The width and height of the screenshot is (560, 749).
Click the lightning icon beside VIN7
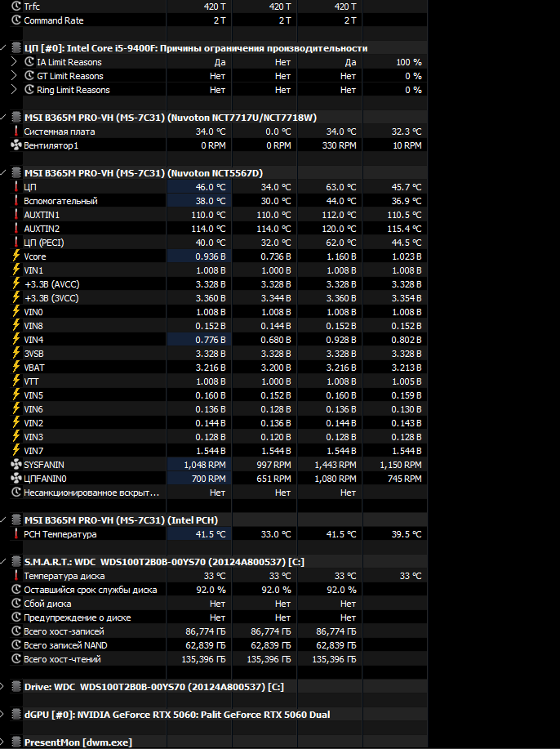click(x=16, y=450)
